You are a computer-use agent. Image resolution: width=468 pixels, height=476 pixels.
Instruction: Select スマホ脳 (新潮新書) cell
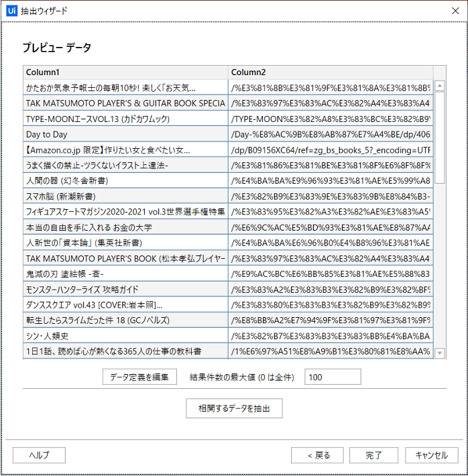[125, 196]
